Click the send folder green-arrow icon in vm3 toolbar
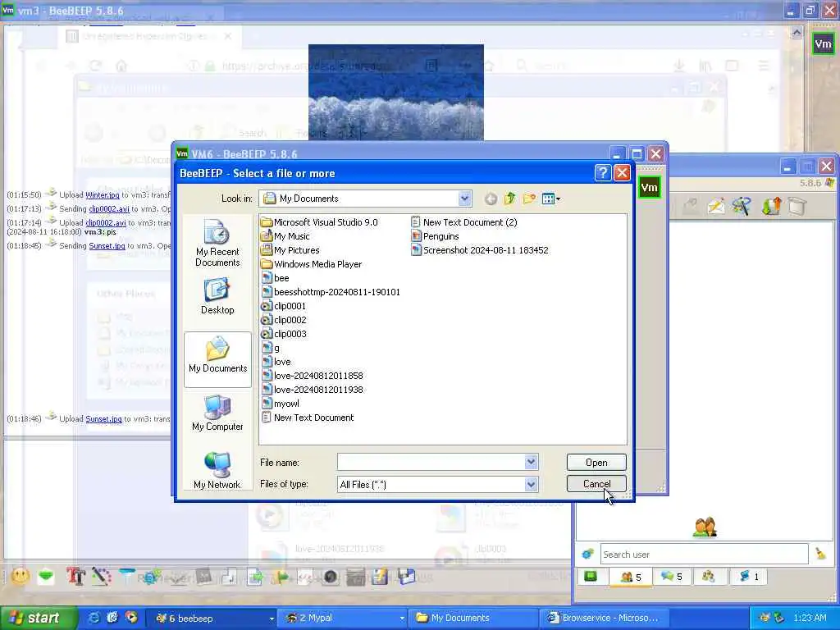This screenshot has width=840, height=630. click(x=281, y=577)
